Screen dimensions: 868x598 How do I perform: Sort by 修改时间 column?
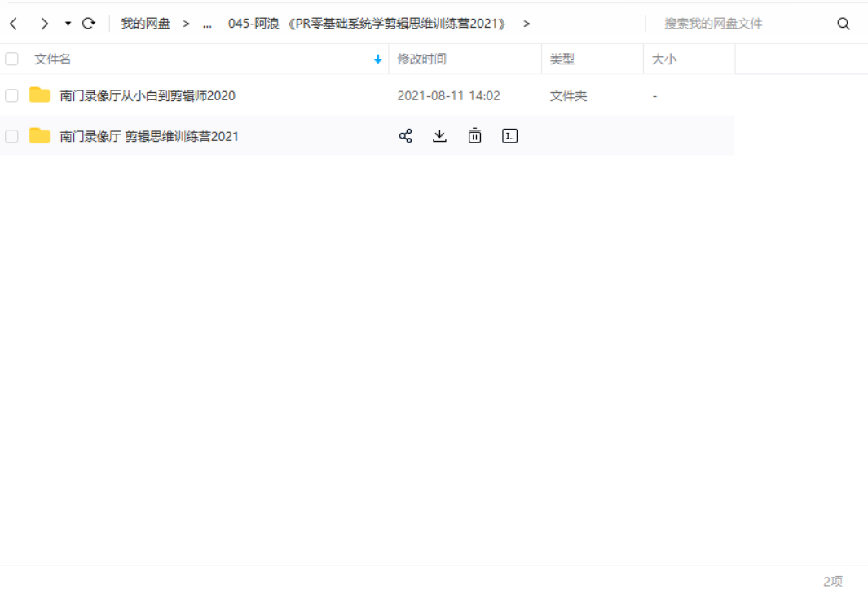(x=422, y=59)
